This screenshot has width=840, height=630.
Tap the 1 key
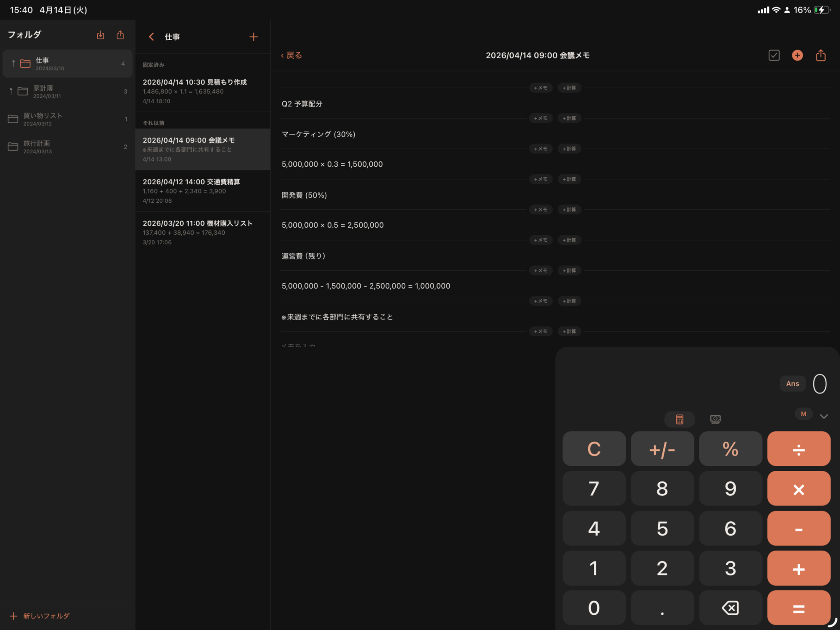pos(594,568)
